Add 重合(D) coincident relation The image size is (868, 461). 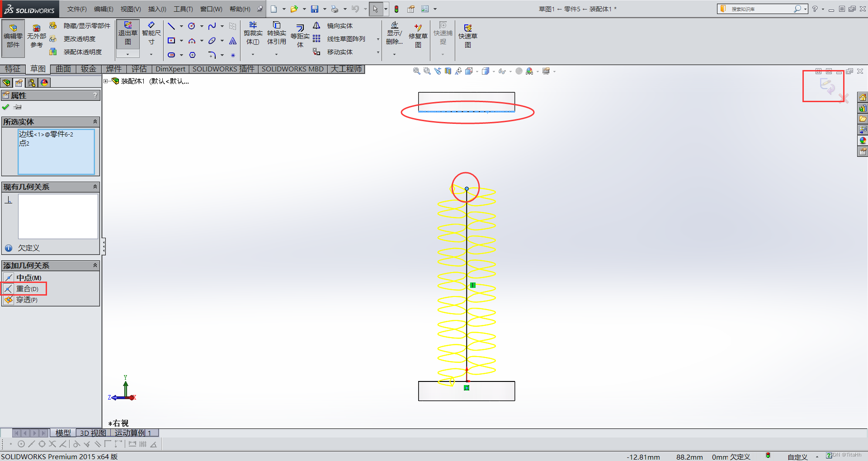click(x=24, y=289)
